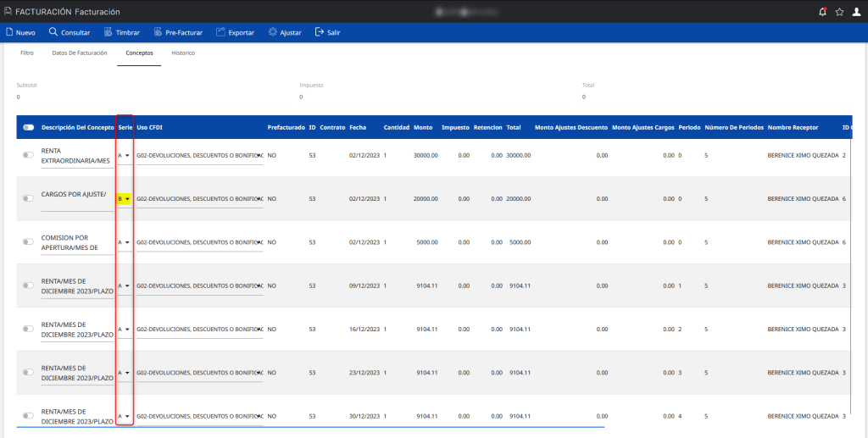
Task: Click the Ajustar gear icon
Action: coord(272,32)
